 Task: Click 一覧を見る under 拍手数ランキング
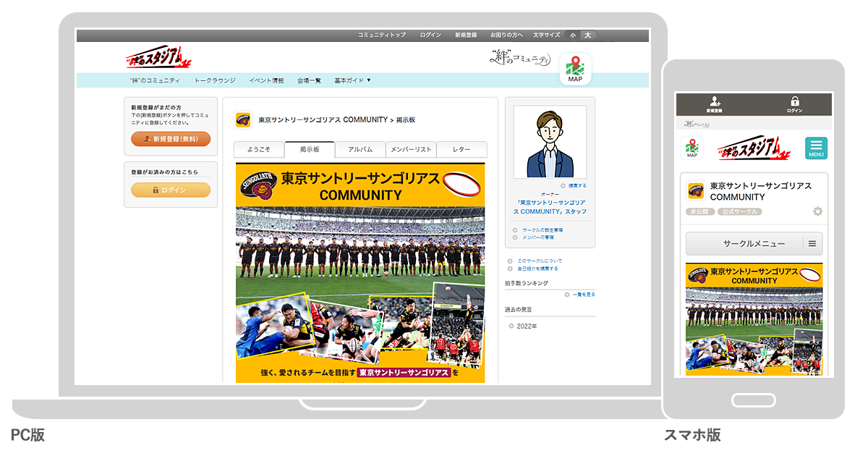[584, 295]
